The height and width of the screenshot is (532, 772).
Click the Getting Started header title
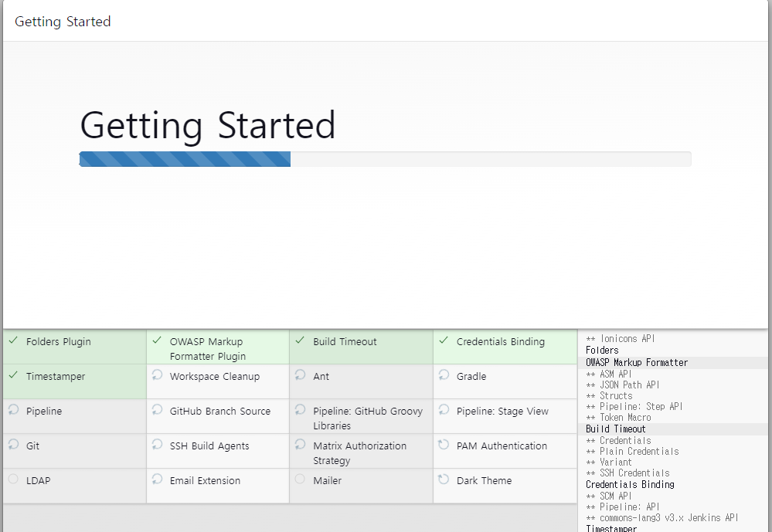(63, 22)
